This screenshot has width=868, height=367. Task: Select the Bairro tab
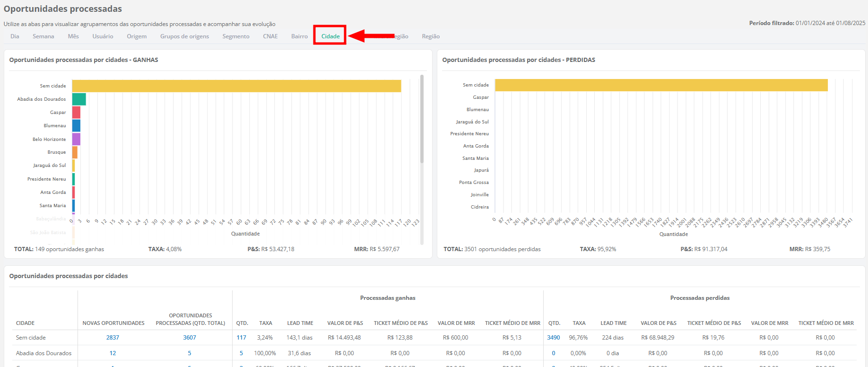[299, 36]
